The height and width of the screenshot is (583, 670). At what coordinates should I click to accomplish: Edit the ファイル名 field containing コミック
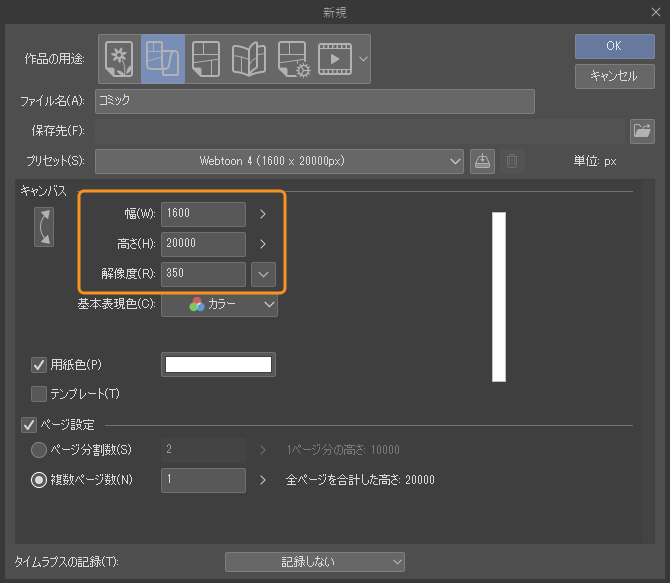(314, 101)
